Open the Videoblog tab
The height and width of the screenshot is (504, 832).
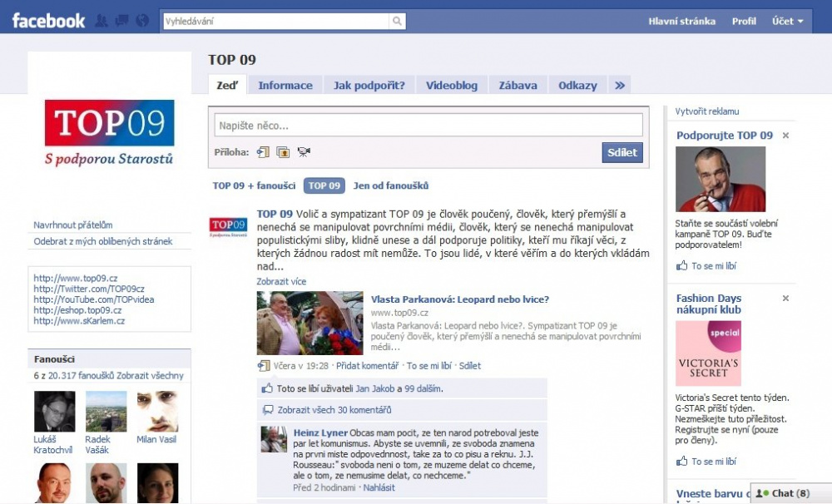tap(452, 86)
